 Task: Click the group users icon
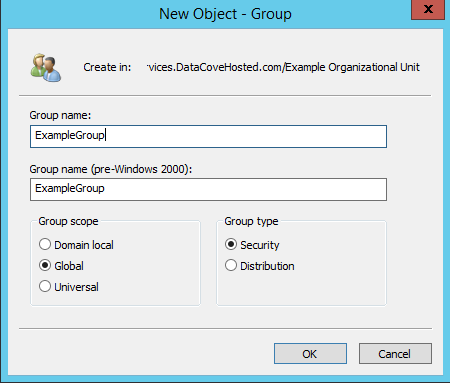click(46, 68)
